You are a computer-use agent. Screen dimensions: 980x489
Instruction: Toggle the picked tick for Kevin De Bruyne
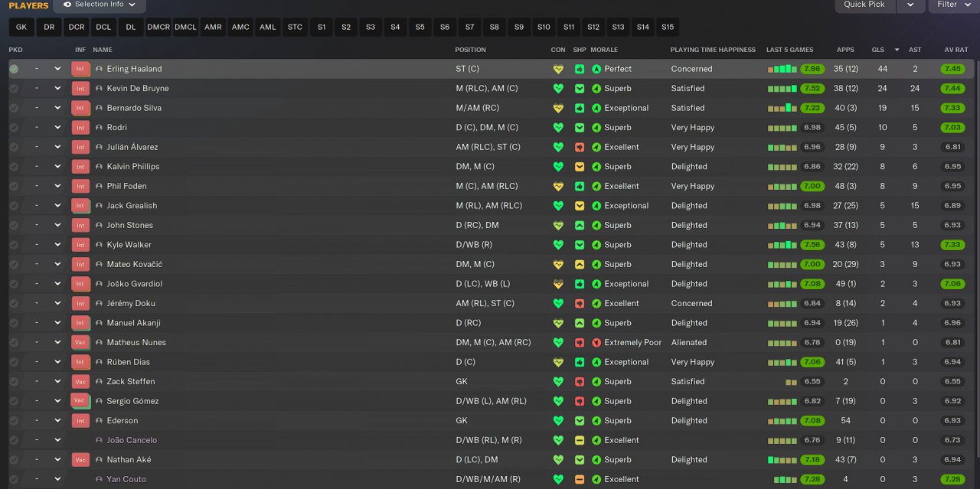pos(14,89)
